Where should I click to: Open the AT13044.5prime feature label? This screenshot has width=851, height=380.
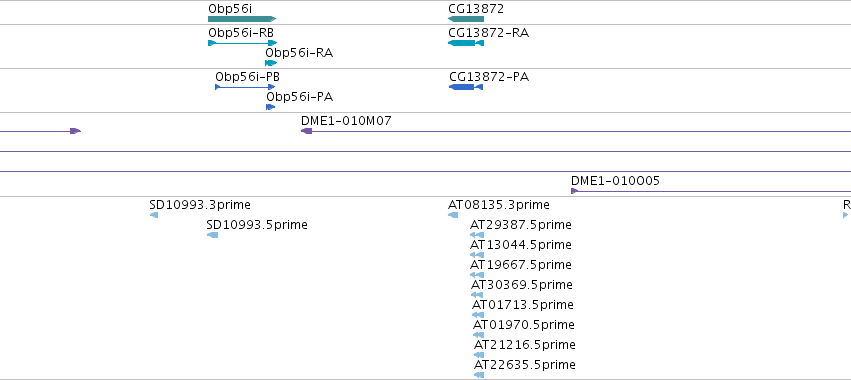pyautogui.click(x=520, y=245)
